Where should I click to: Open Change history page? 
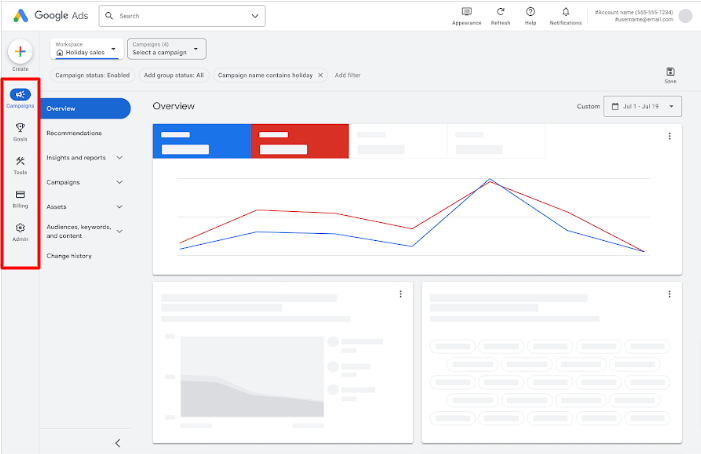69,256
